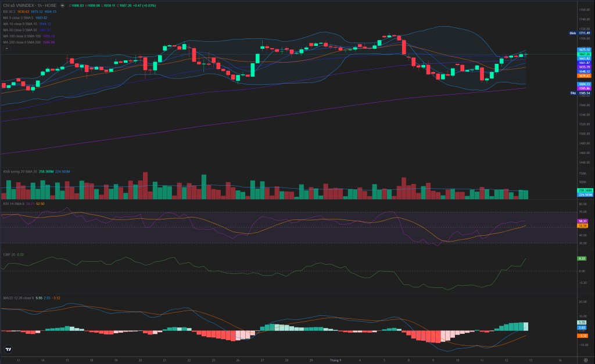595x364 pixels.
Task: Select the MA 200 close indicator legend
Action: click(x=29, y=42)
